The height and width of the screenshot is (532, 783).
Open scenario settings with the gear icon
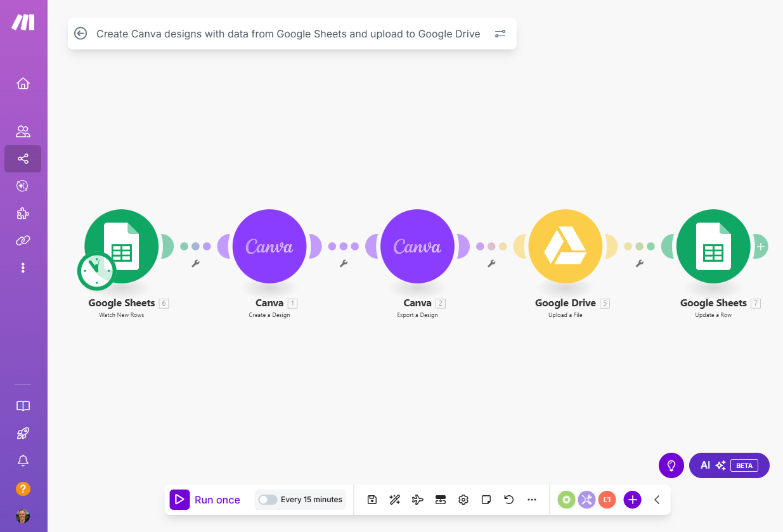[x=463, y=500]
